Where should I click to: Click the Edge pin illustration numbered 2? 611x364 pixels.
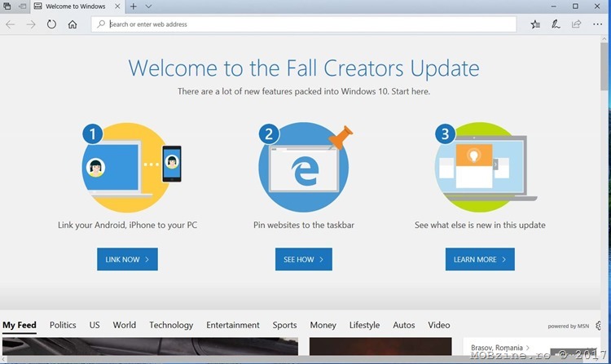[305, 168]
